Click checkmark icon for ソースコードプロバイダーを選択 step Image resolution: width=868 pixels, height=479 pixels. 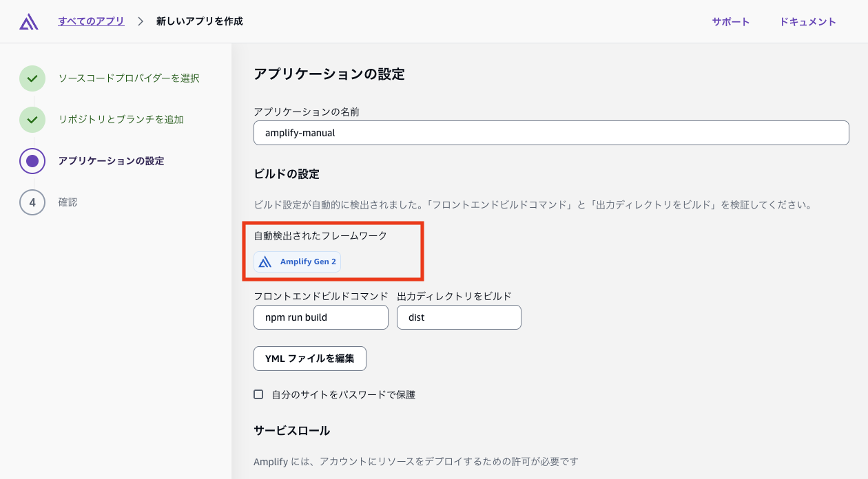(x=32, y=78)
